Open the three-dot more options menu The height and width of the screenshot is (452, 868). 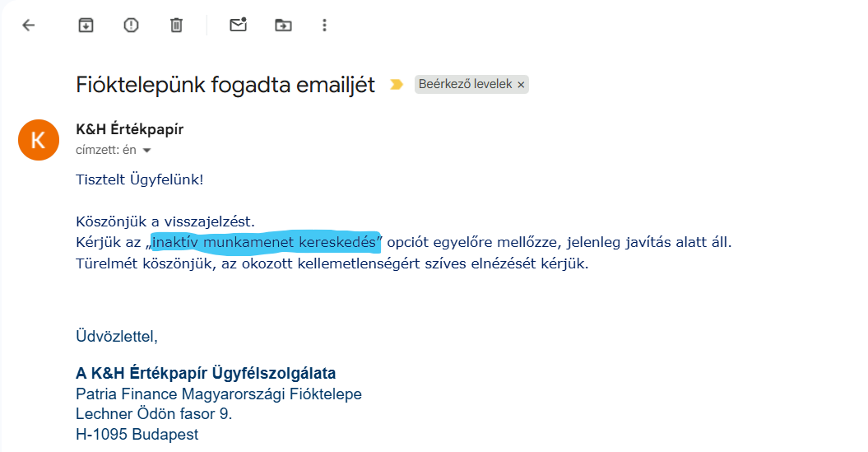pyautogui.click(x=325, y=26)
